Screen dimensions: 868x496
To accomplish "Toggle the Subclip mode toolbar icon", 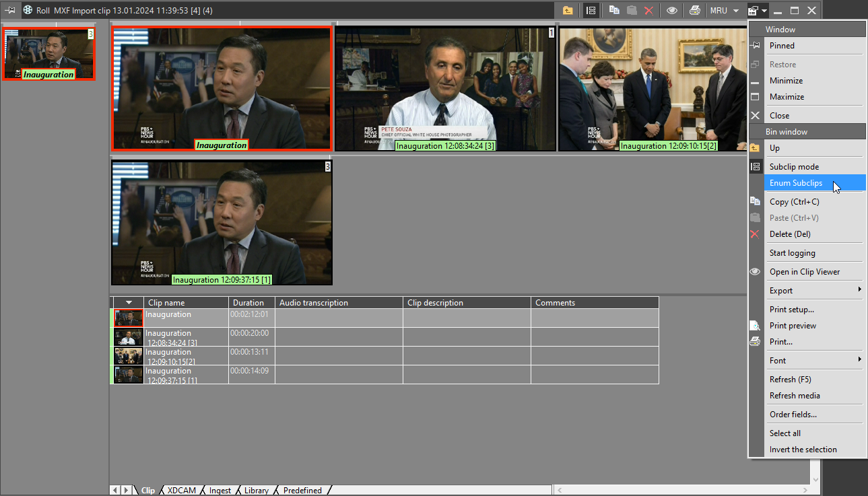I will pyautogui.click(x=591, y=10).
